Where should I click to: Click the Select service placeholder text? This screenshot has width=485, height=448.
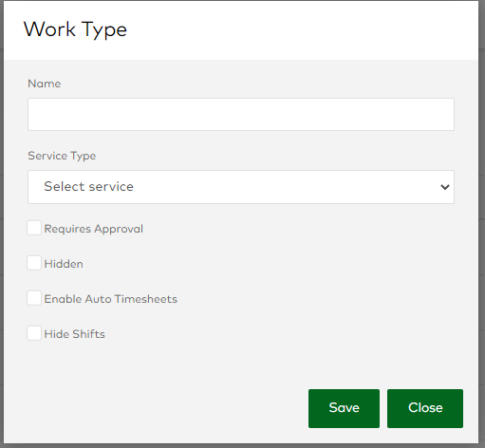(x=88, y=186)
